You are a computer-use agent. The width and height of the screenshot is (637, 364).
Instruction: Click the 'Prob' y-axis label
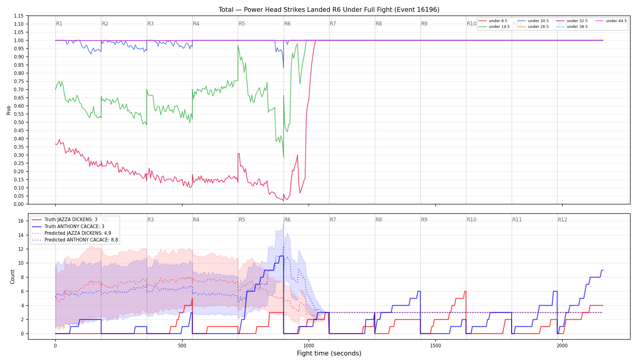tap(8, 110)
